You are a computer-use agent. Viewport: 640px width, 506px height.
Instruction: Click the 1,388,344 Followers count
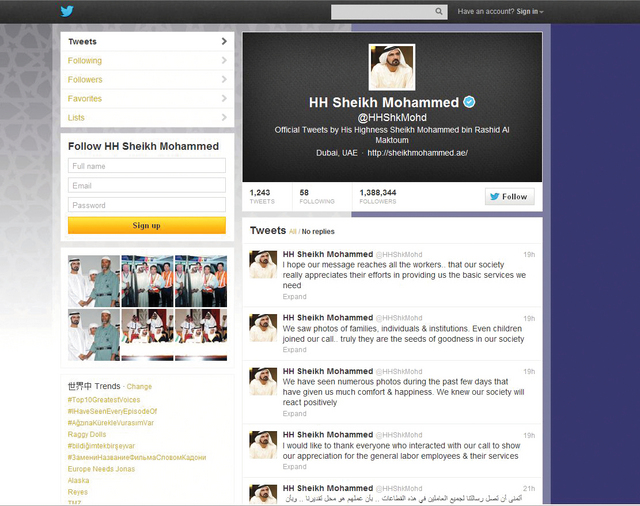378,196
